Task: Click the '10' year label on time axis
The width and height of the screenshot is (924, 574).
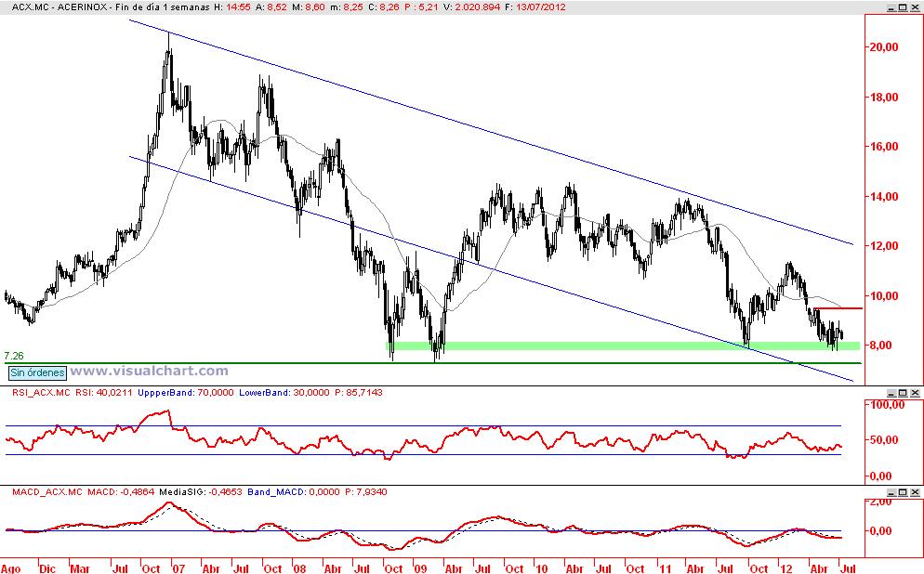Action: pyautogui.click(x=541, y=568)
